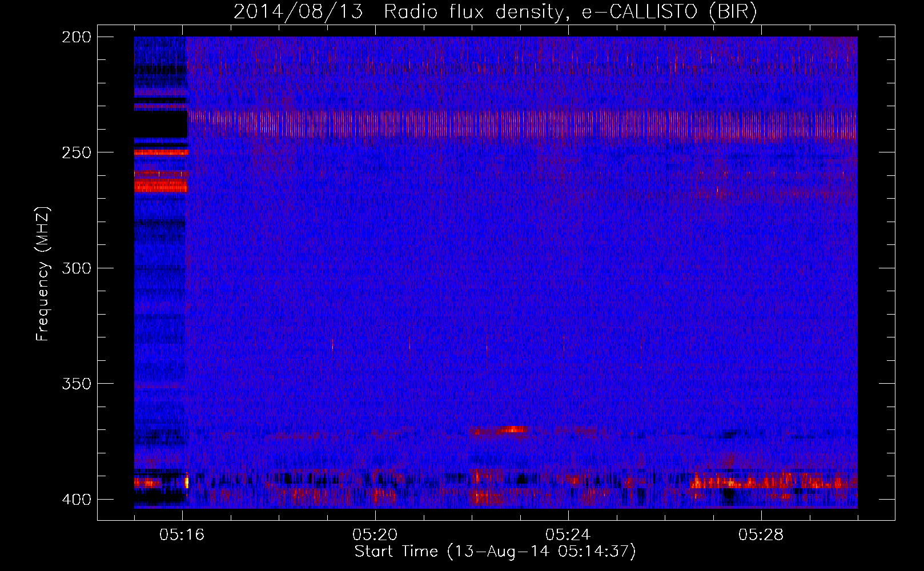
Task: Select the 300 frequency tick label
Action: pyautogui.click(x=77, y=268)
